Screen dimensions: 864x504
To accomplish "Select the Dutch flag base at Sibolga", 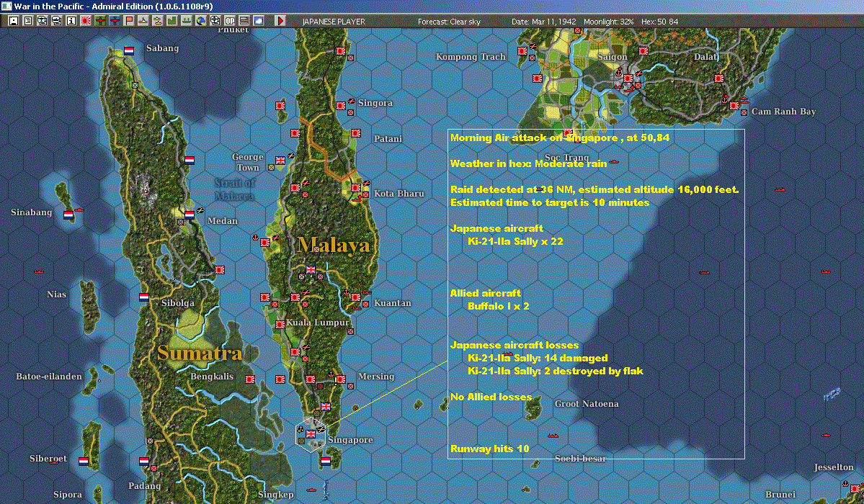I will coord(144,297).
